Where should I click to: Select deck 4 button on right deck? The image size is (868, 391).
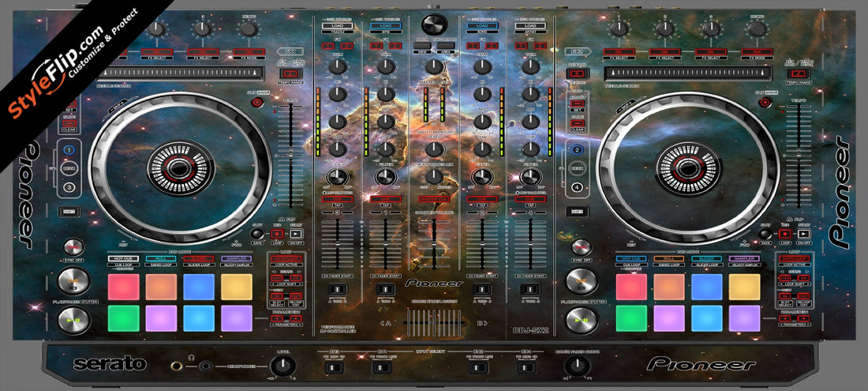(x=577, y=187)
